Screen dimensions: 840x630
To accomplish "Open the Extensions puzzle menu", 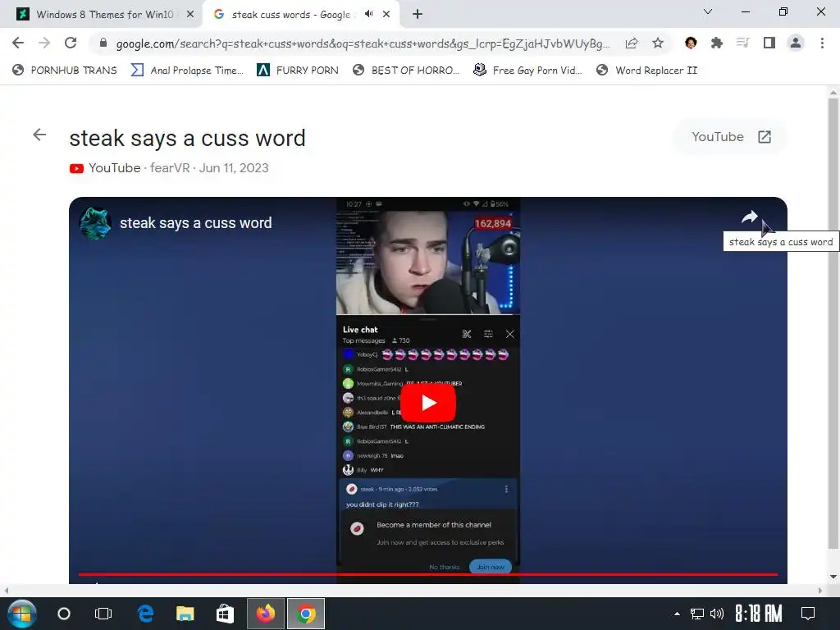I will coord(717,43).
